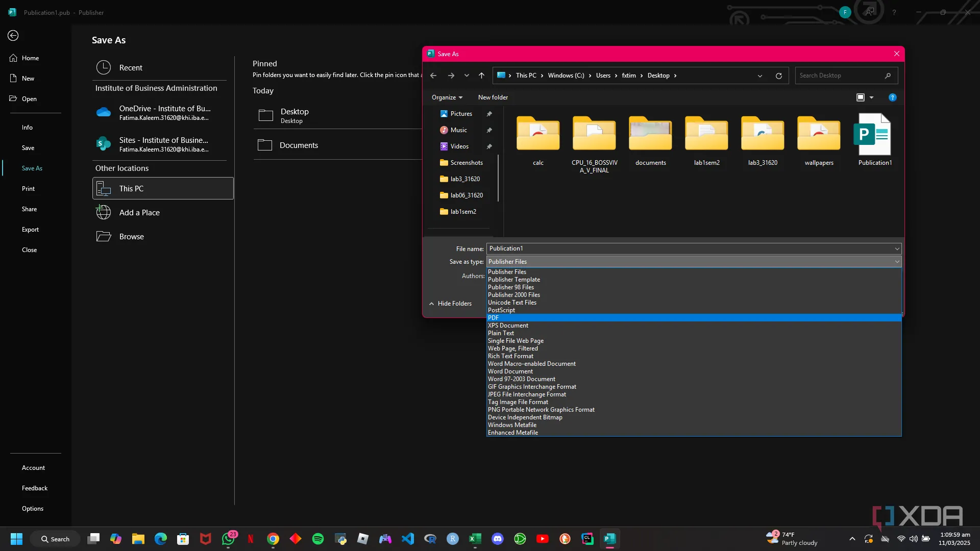Viewport: 980px width, 551px height.
Task: Open the New backstage tab
Action: (x=28, y=78)
